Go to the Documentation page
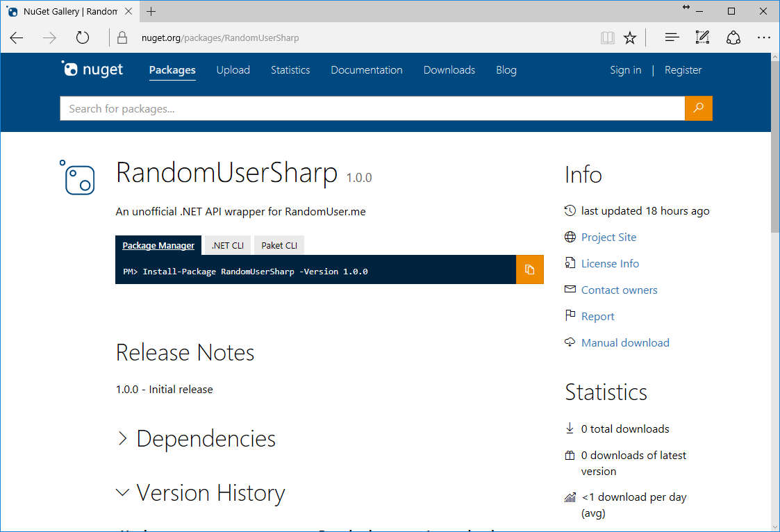The height and width of the screenshot is (532, 780). 366,70
